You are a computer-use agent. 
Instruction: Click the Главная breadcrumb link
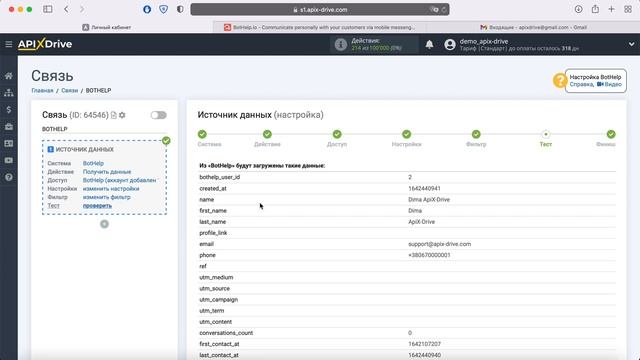tap(42, 91)
